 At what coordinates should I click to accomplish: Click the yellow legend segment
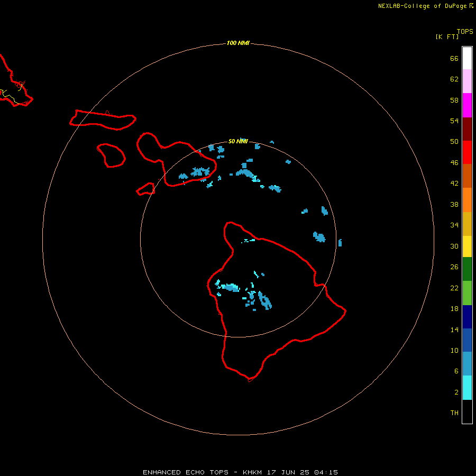[x=467, y=246]
